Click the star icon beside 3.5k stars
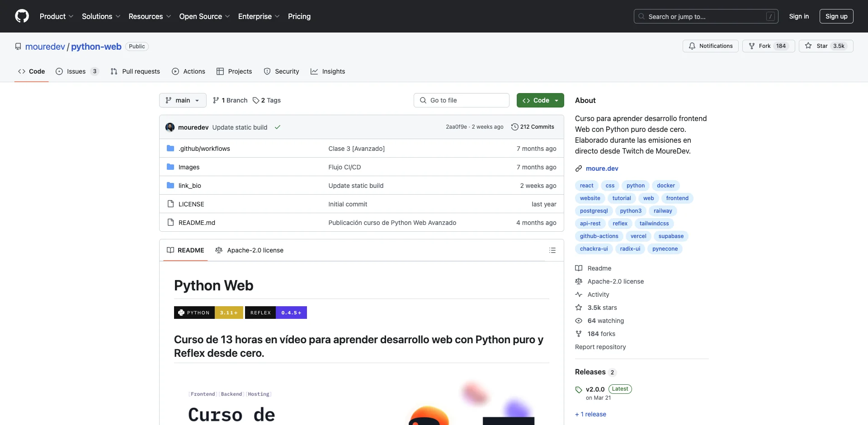The height and width of the screenshot is (425, 868). [x=579, y=308]
